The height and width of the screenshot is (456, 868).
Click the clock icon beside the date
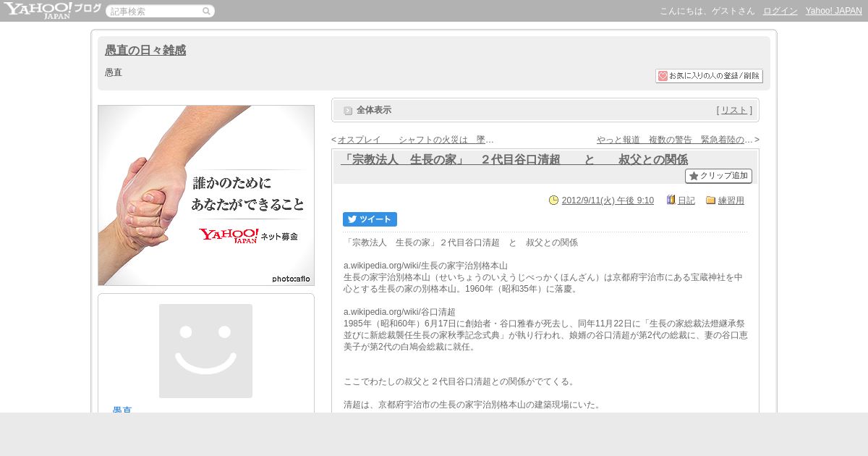click(554, 200)
